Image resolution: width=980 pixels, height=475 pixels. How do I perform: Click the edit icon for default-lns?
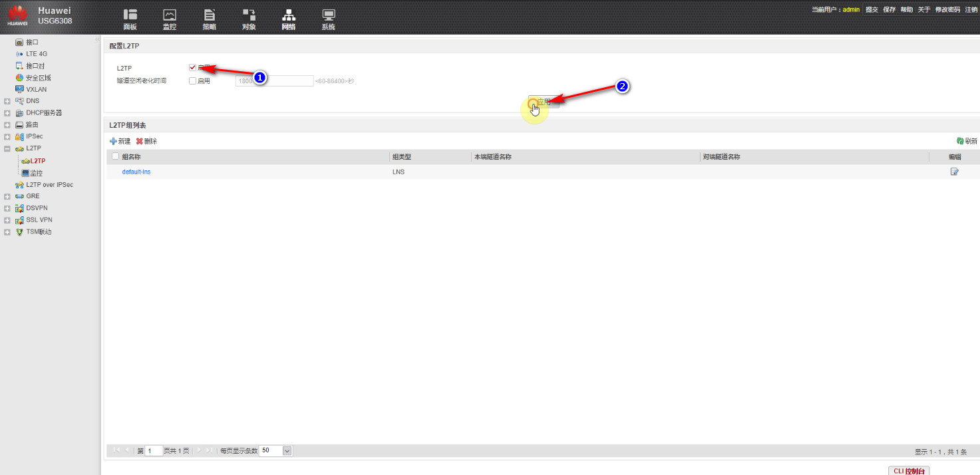955,172
